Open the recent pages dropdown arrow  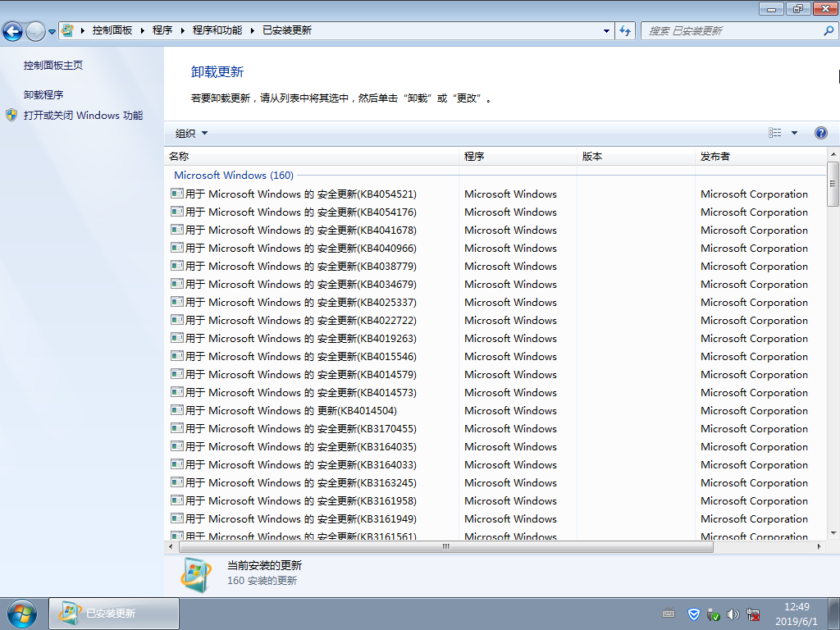coord(52,32)
